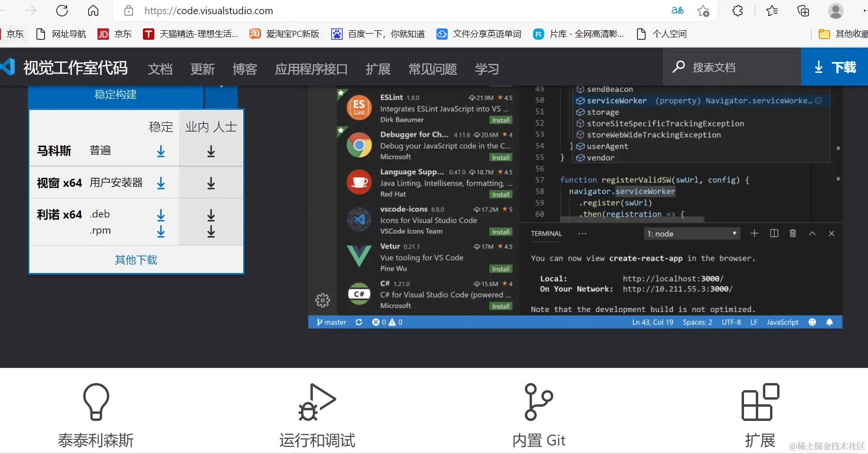Click the feedback smiley in status bar
Viewport: 868px width, 454px height.
pyautogui.click(x=813, y=322)
